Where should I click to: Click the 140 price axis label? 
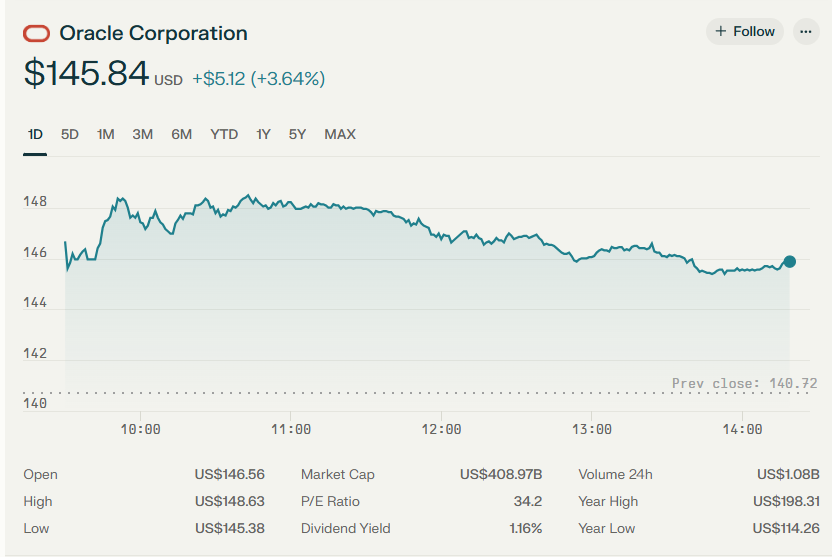coord(35,403)
